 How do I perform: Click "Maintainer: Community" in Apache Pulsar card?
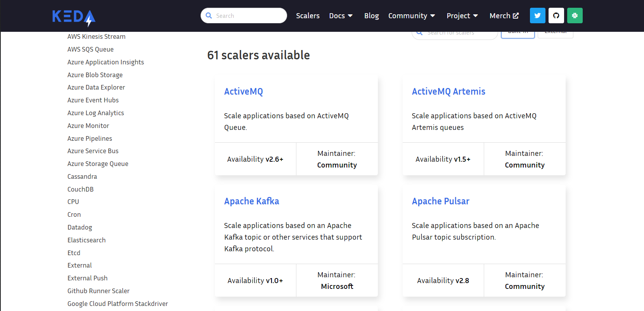tap(525, 280)
